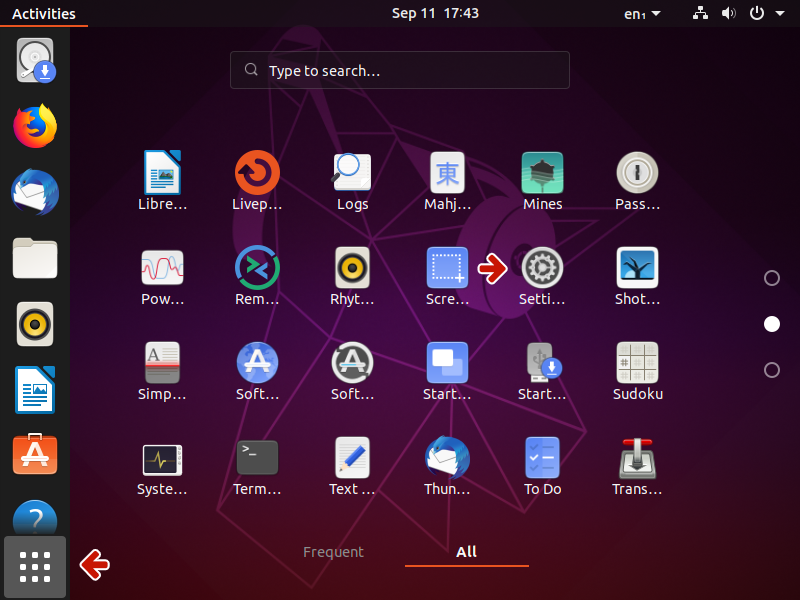Launch Startup Disk Creator from the grid
Screen dimensions: 800x600
point(542,371)
